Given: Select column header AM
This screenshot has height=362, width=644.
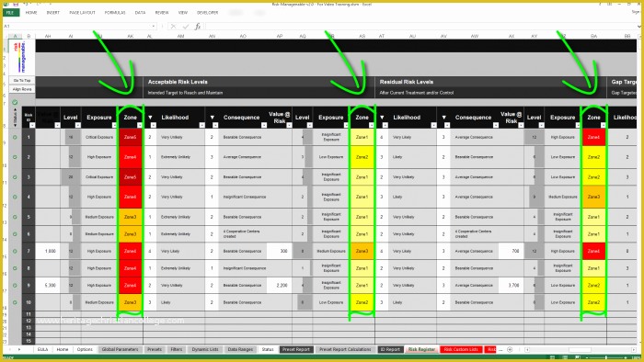Looking at the screenshot, I should (180, 37).
